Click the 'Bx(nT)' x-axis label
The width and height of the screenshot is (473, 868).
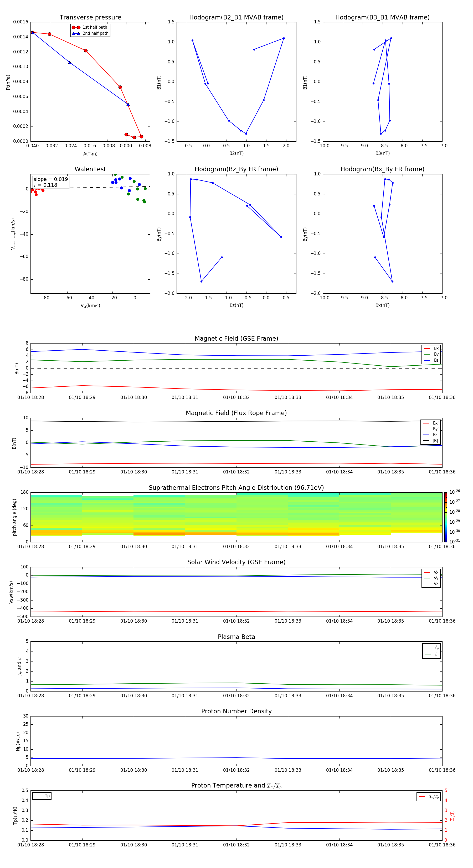pyautogui.click(x=382, y=305)
